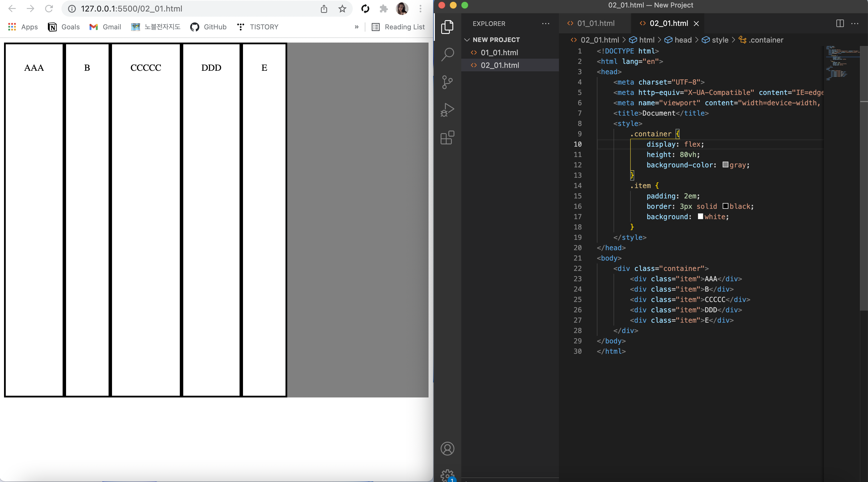Open the Source Control view

coord(447,82)
